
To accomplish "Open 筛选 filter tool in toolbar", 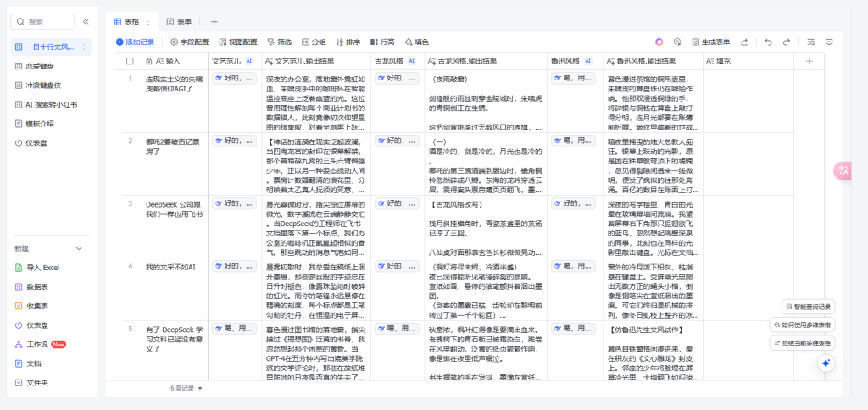I will tap(279, 42).
